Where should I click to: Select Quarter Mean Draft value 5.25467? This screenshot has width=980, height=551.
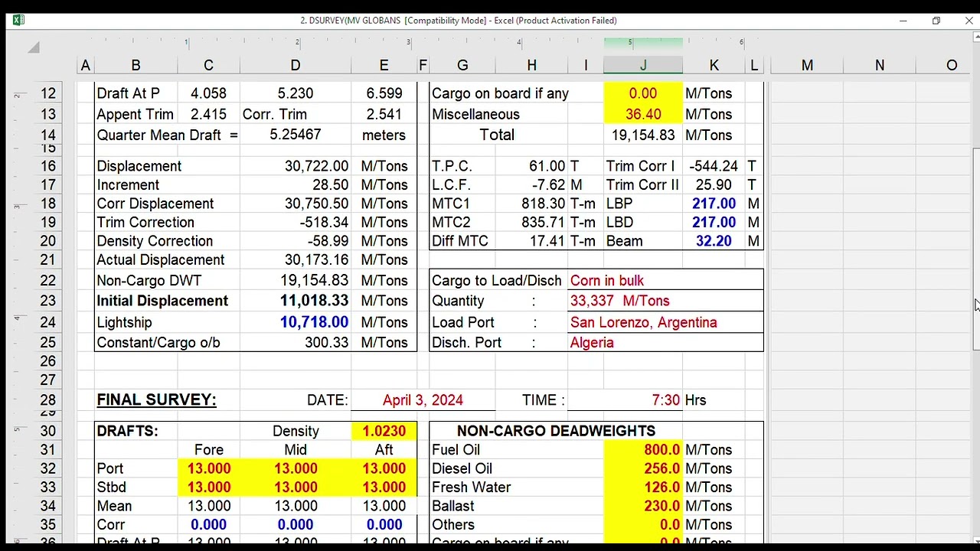click(295, 134)
